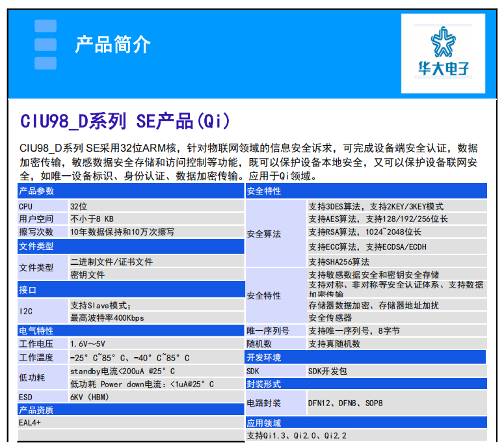The image size is (504, 447).
Task: Click the 应用领域 section header
Action: point(265,423)
